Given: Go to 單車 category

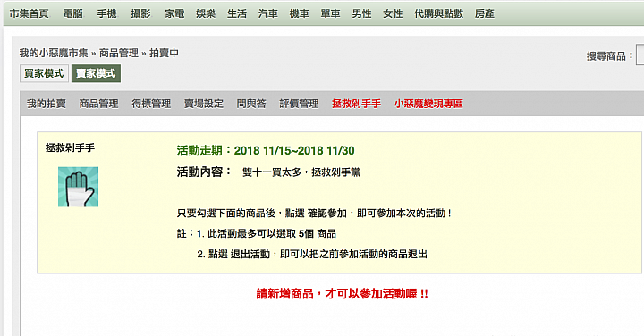Looking at the screenshot, I should [x=331, y=13].
